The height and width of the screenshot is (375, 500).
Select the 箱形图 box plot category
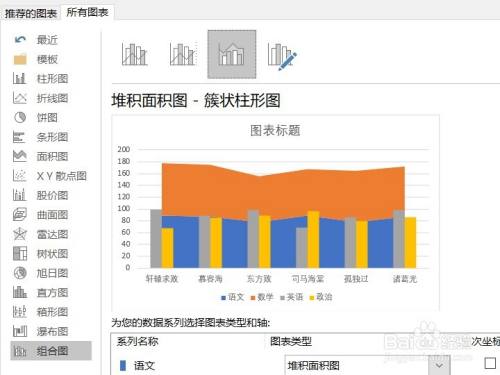pos(41,312)
